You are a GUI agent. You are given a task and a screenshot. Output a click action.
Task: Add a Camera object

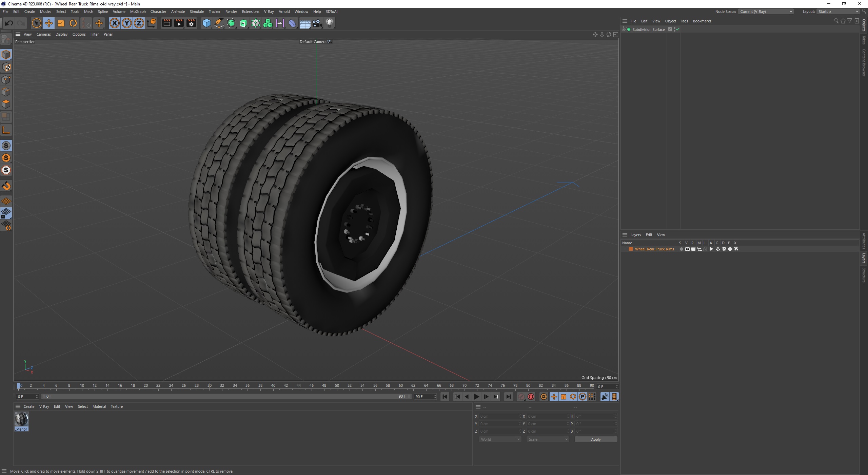click(x=317, y=23)
